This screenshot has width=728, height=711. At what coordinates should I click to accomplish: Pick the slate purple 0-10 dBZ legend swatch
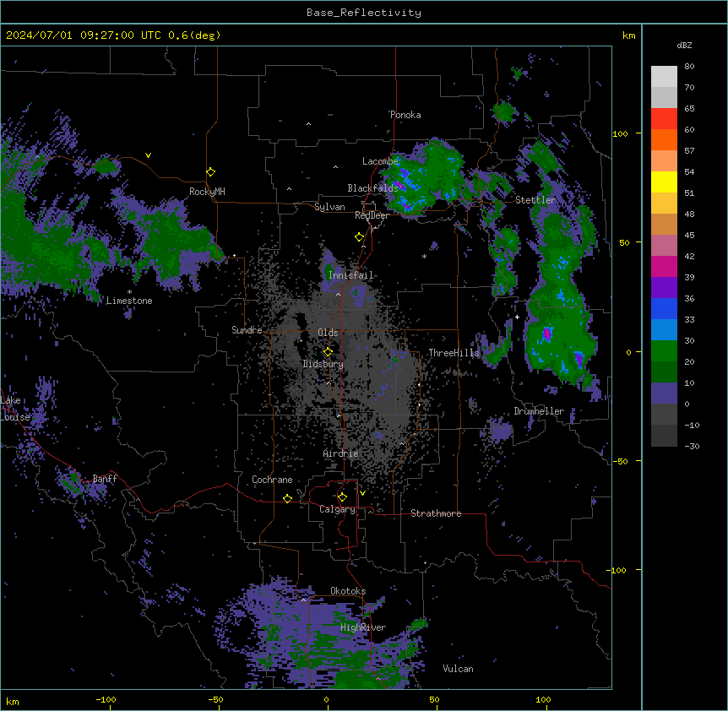(664, 393)
